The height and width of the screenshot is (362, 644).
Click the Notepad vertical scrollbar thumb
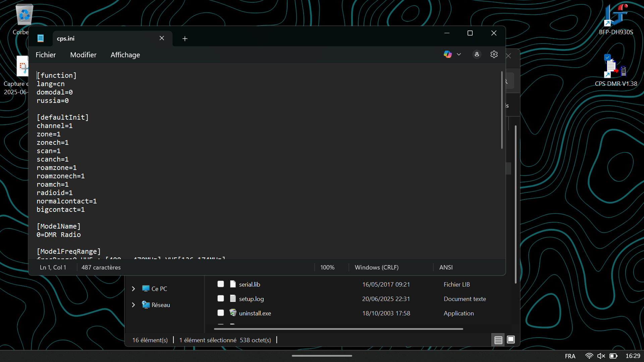[502, 111]
